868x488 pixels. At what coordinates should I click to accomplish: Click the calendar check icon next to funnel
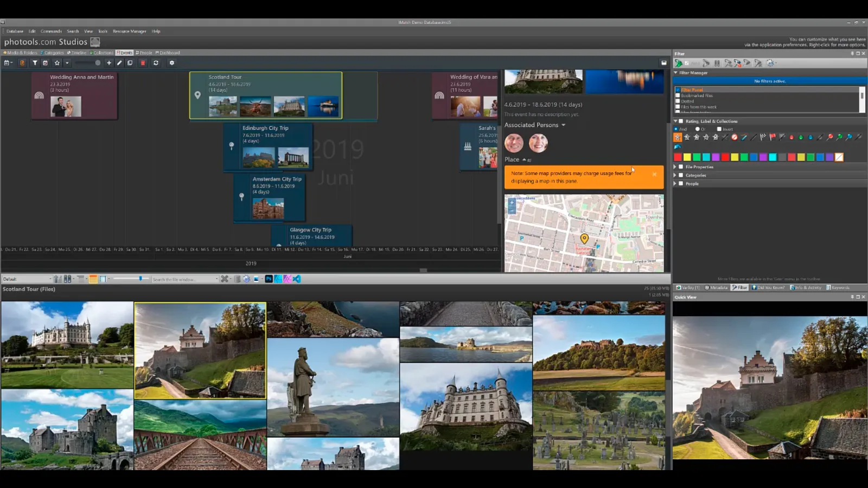coord(45,63)
